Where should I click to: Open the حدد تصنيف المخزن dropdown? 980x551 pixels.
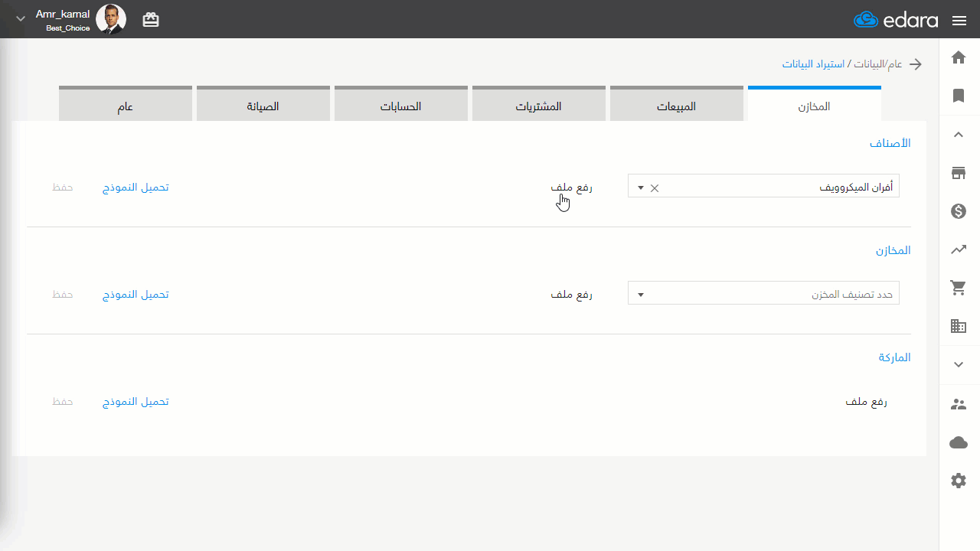pyautogui.click(x=763, y=293)
